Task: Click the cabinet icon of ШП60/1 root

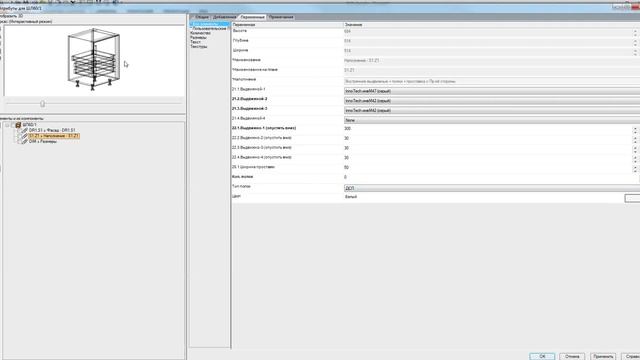Action: (x=18, y=125)
